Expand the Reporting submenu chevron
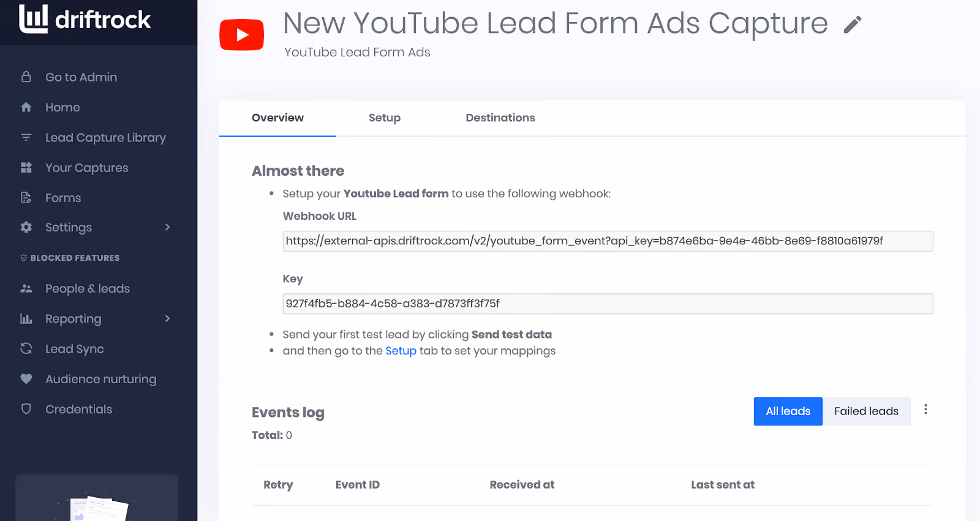Screen dimensions: 980x521 pyautogui.click(x=167, y=318)
